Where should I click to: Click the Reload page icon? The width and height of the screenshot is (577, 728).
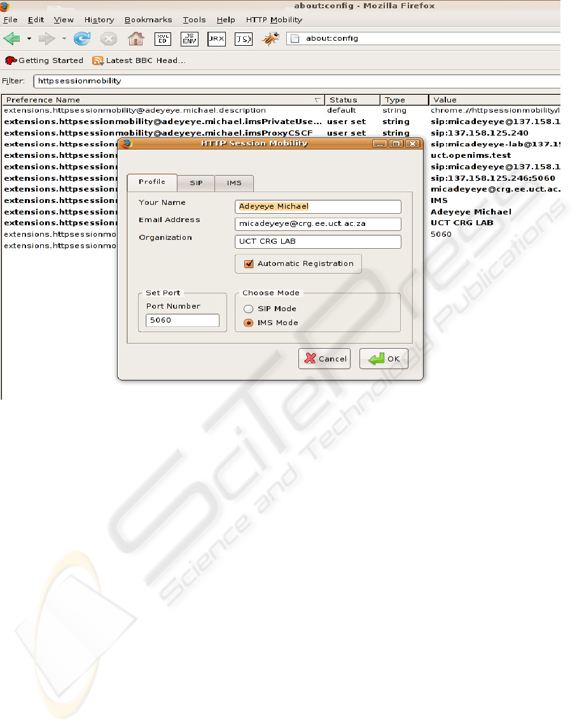(x=82, y=39)
